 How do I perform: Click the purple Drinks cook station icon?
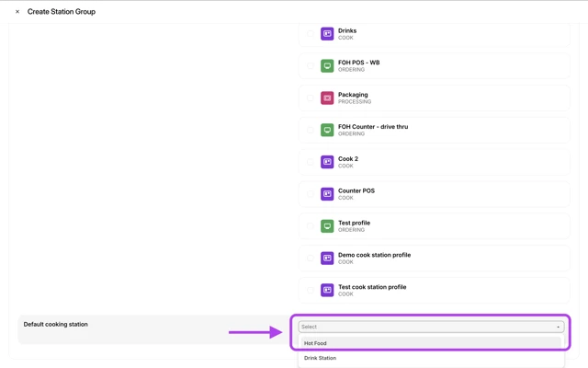(x=327, y=34)
